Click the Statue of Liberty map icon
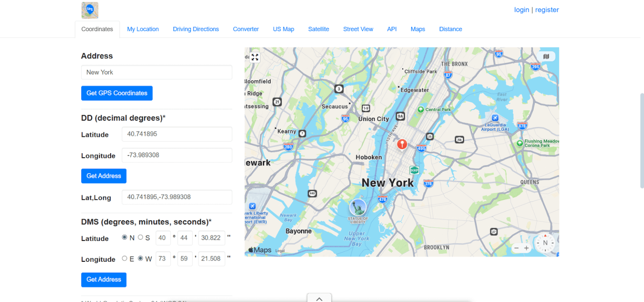Screen dimensions: 644x302 [358, 208]
